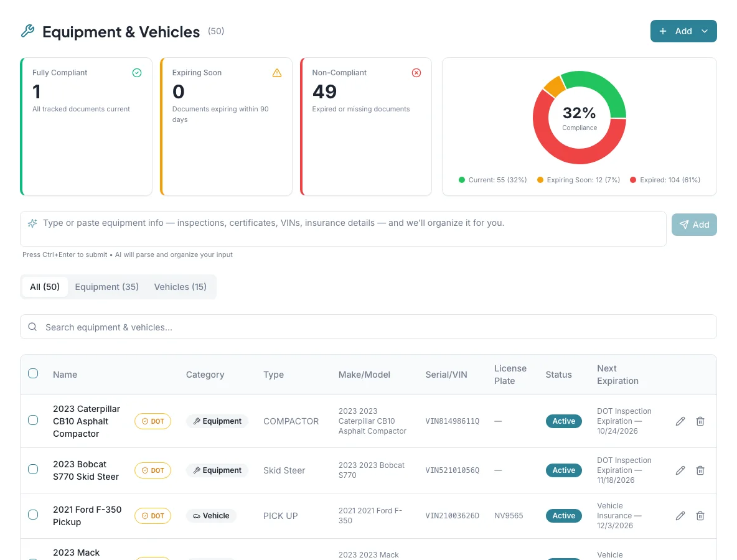This screenshot has width=737, height=560.
Task: Click the magnifier icon in the search bar
Action: coord(32,327)
